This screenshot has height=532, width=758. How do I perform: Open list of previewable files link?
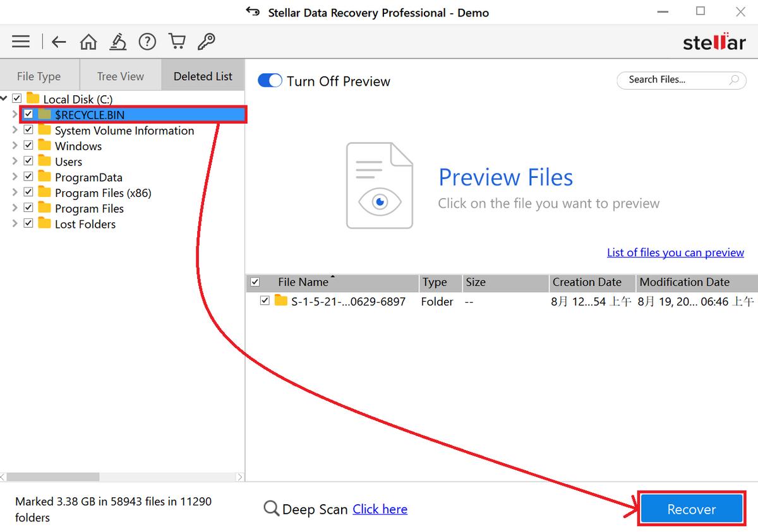click(675, 252)
